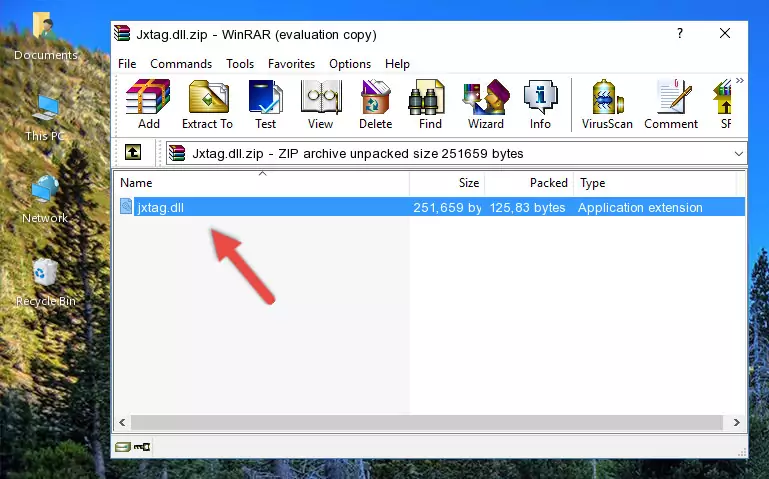Open the Favorites menu
Viewport: 769px width, 479px height.
tap(291, 64)
